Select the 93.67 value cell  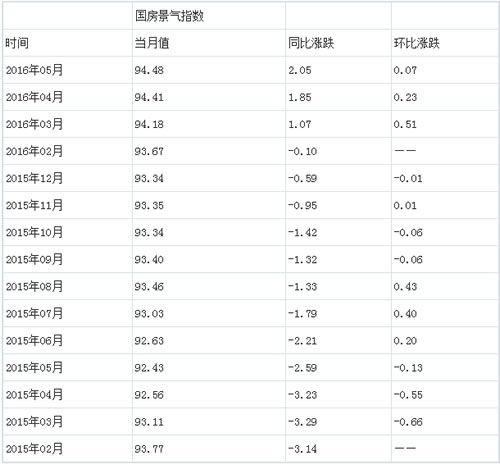tap(149, 151)
